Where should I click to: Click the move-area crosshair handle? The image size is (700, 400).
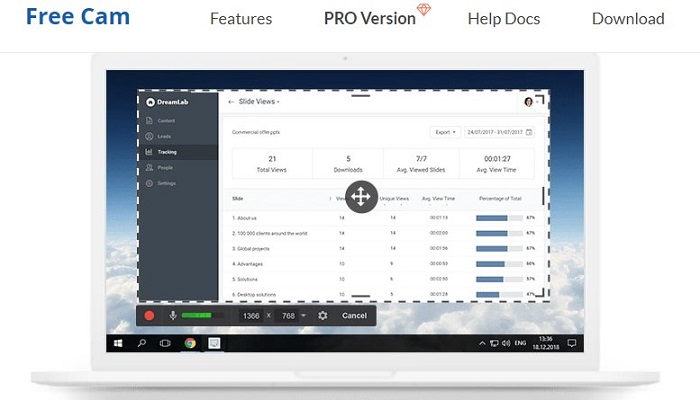pos(361,196)
